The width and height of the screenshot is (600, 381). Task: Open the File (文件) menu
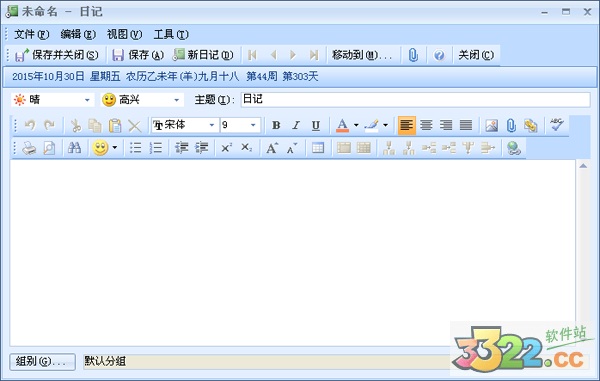pyautogui.click(x=31, y=34)
